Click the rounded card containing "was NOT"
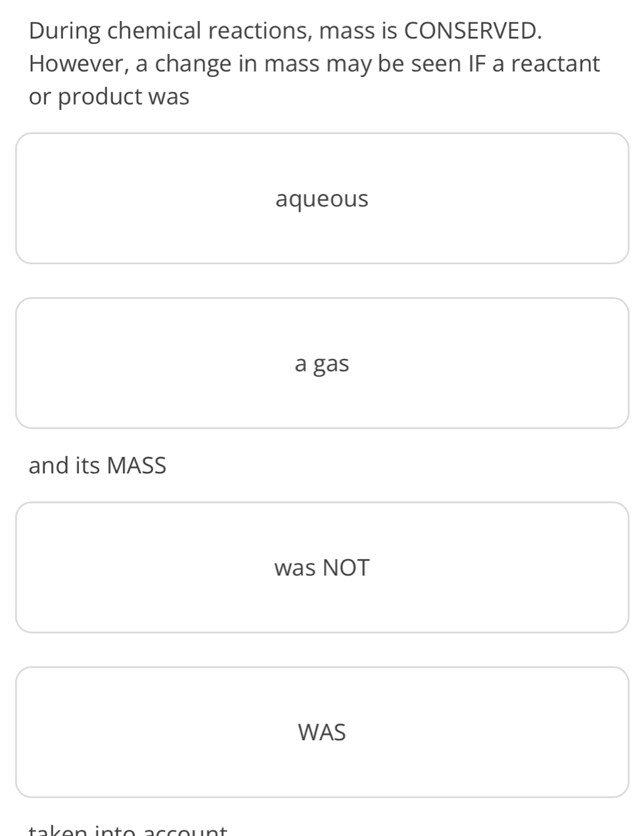Viewport: 644px width, 836px height. (x=321, y=567)
